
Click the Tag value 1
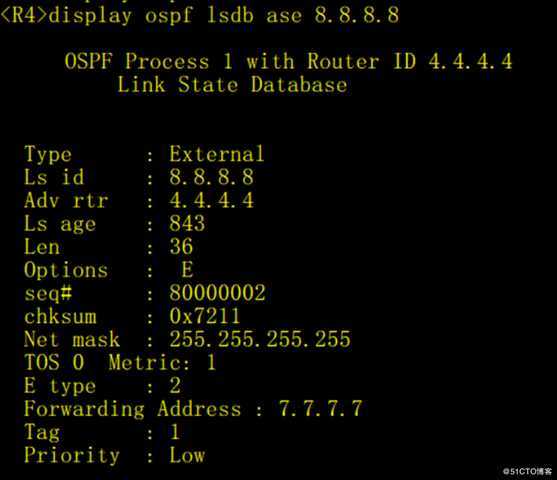(175, 432)
